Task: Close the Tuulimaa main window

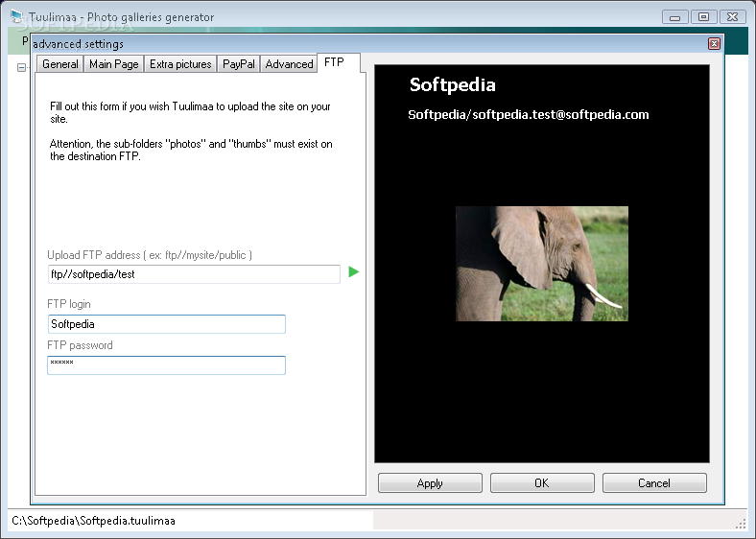Action: 732,17
